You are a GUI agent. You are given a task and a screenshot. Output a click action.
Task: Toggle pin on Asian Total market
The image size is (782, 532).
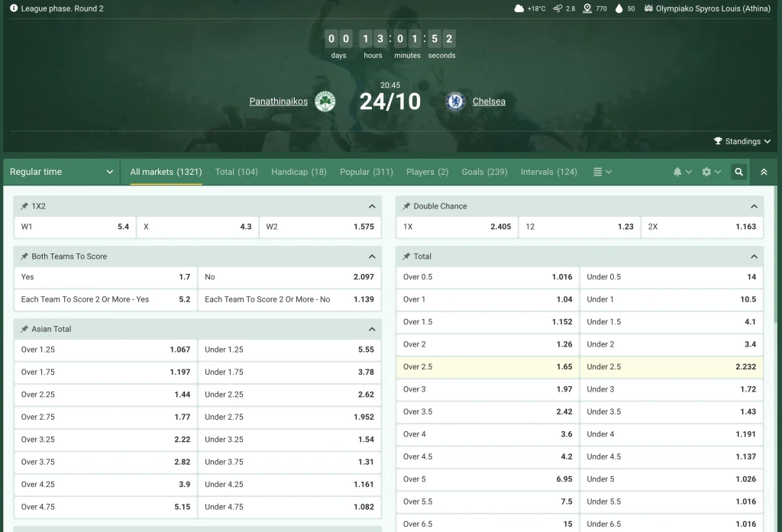click(24, 329)
